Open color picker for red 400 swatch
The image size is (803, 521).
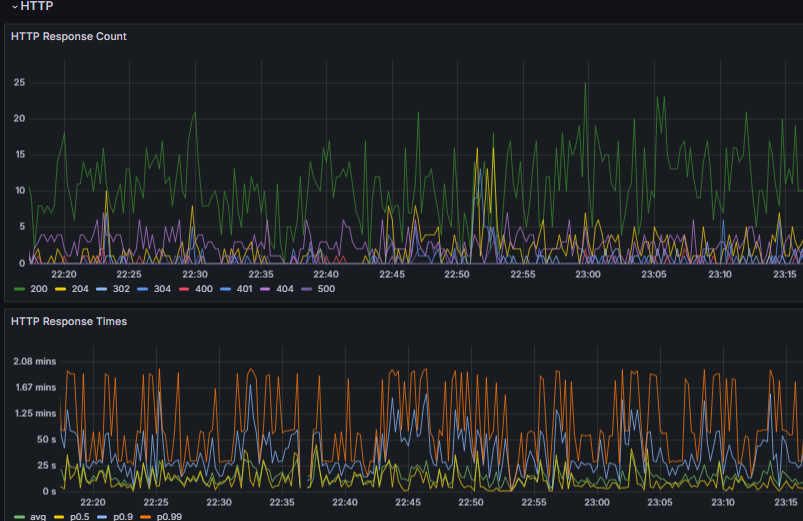click(x=184, y=289)
